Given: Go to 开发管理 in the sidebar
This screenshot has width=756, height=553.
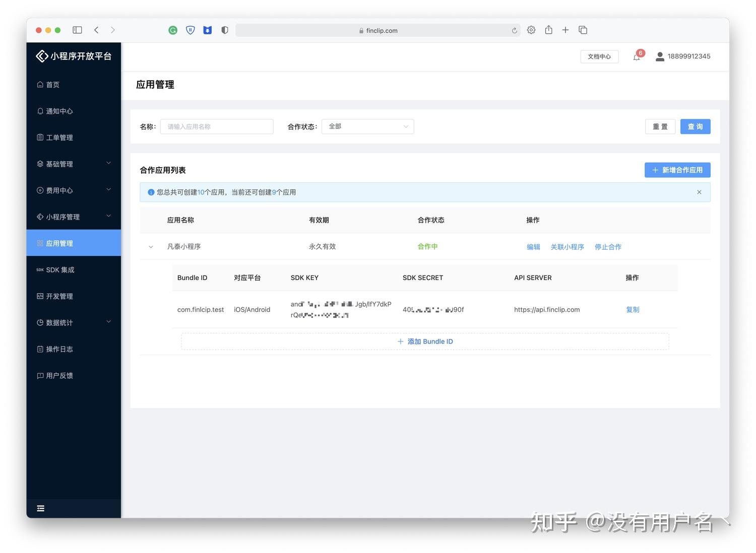Looking at the screenshot, I should coord(59,296).
